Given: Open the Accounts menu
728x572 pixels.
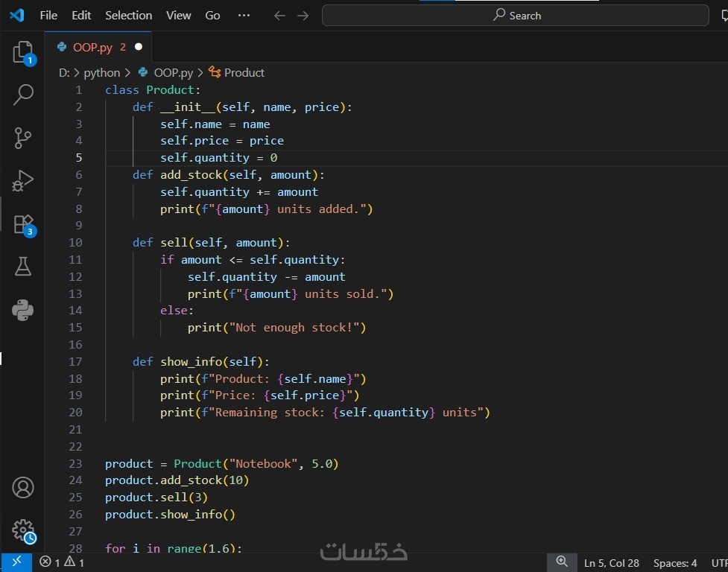Looking at the screenshot, I should pyautogui.click(x=23, y=488).
